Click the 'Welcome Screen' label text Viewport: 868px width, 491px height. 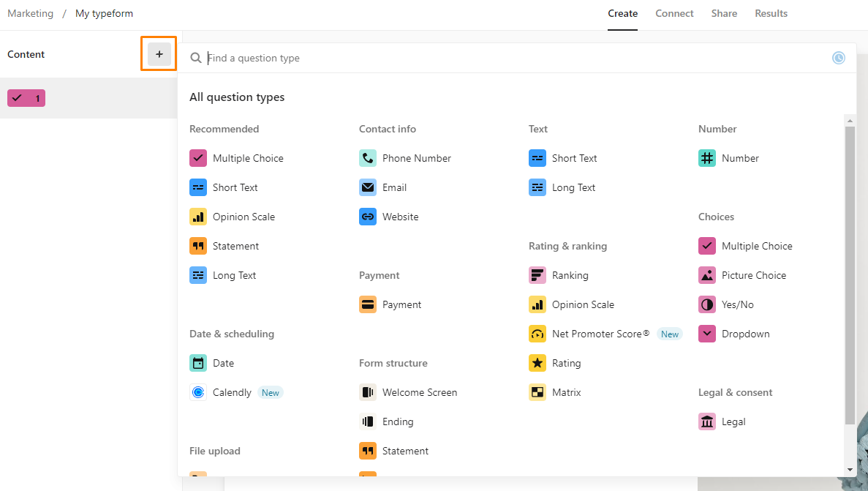click(420, 392)
